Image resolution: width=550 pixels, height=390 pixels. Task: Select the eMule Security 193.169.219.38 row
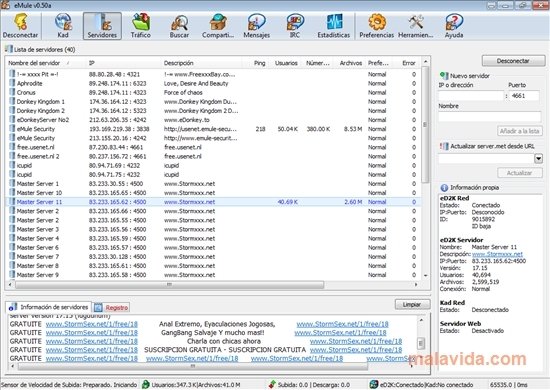(213, 129)
